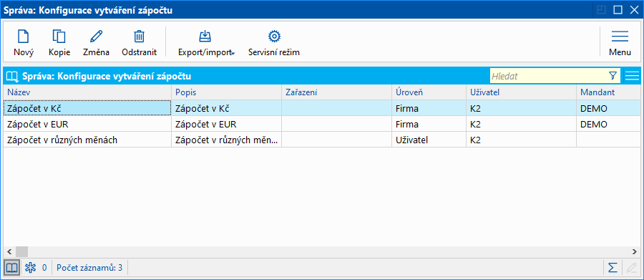Toggle the pencil edit mode in status bar

[630, 269]
